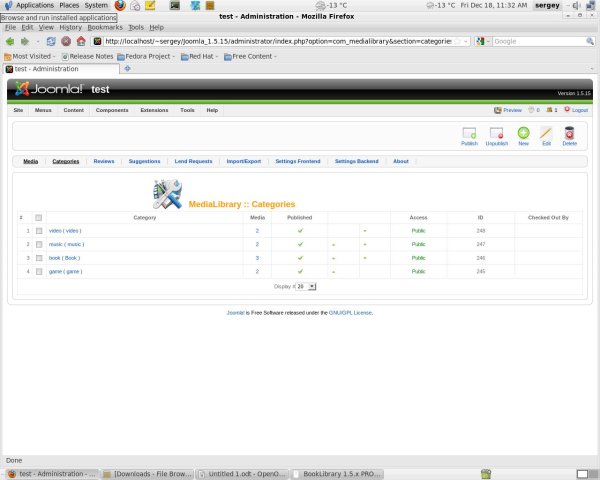This screenshot has height=480, width=600.
Task: Tick the checkbox for music category
Action: [x=39, y=244]
